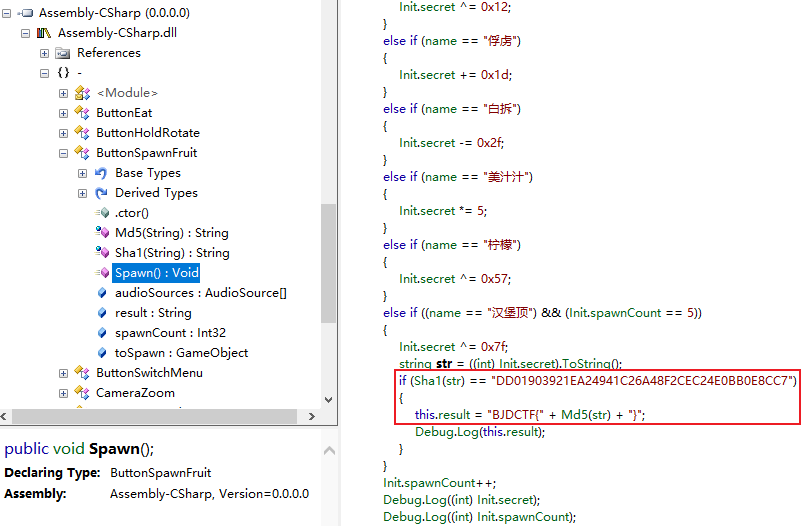Click Assembly-CSharp, Version=0.0.0.0 assembly link
The width and height of the screenshot is (806, 526).
point(209,494)
